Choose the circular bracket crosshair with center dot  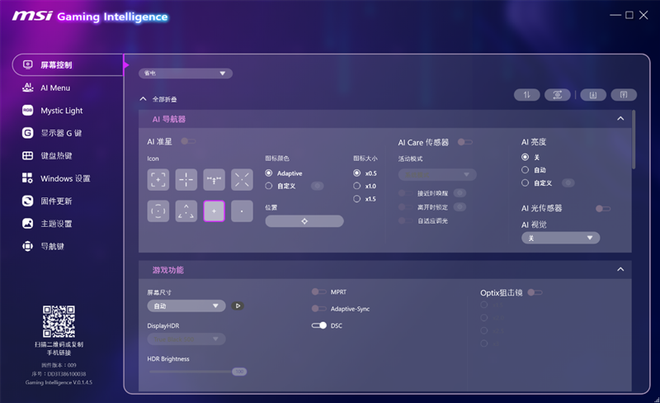[x=158, y=211]
